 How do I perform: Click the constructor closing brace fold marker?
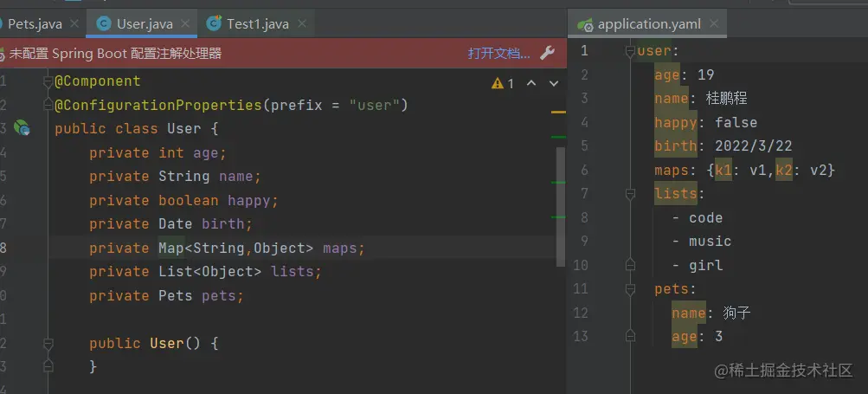point(48,365)
